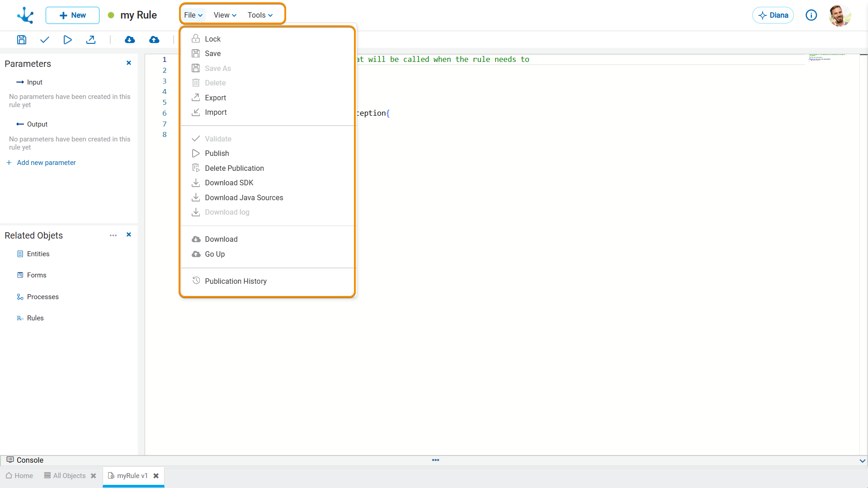Select Lock from File menu
This screenshot has width=868, height=488.
[268, 39]
